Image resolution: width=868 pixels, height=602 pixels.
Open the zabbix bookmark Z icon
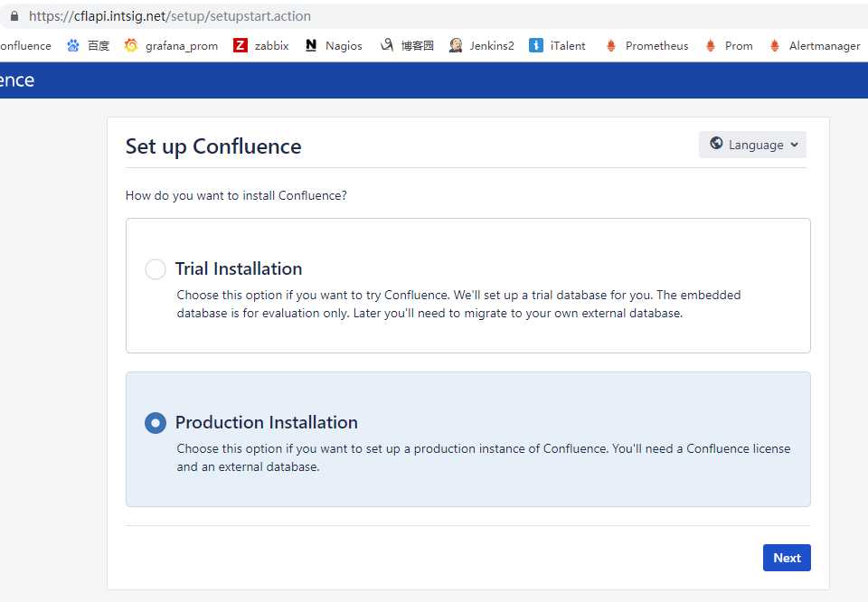click(x=241, y=45)
